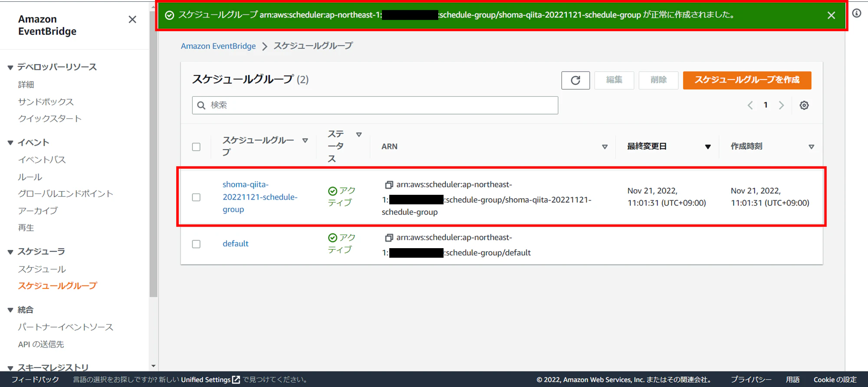Image resolution: width=868 pixels, height=387 pixels.
Task: Open the shoma-qiita-20221121-schedule-group link
Action: point(260,197)
